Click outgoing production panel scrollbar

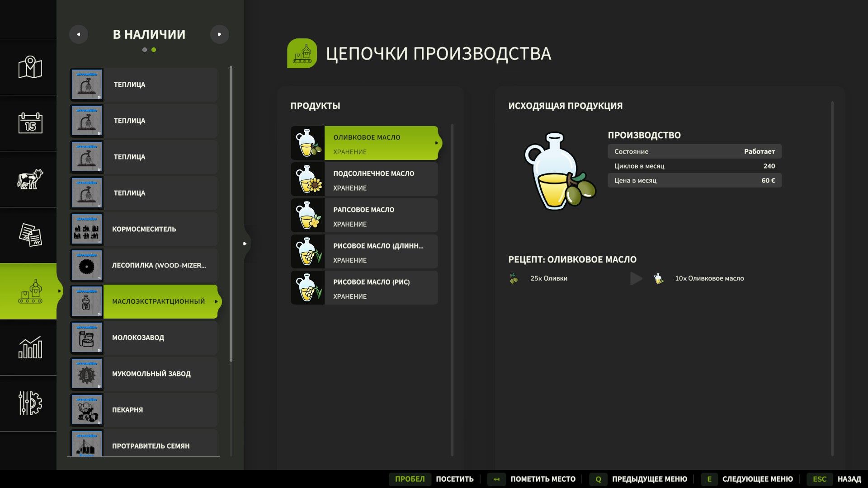pyautogui.click(x=832, y=279)
